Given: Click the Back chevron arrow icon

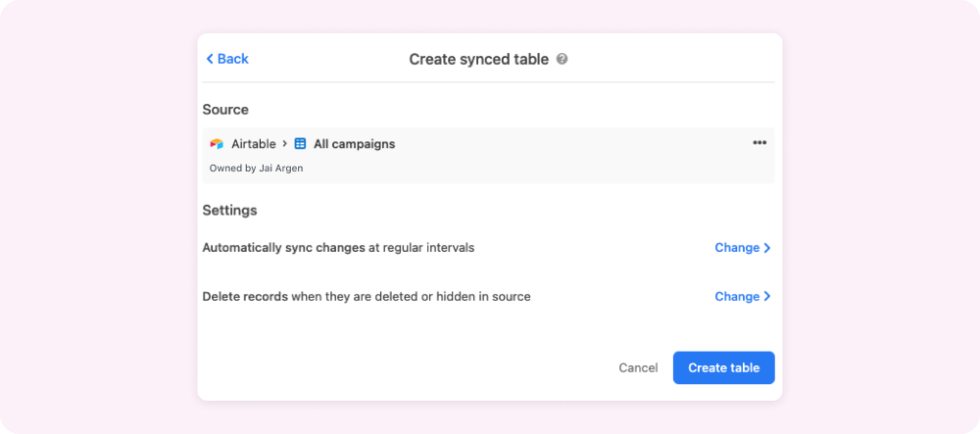Looking at the screenshot, I should tap(210, 59).
